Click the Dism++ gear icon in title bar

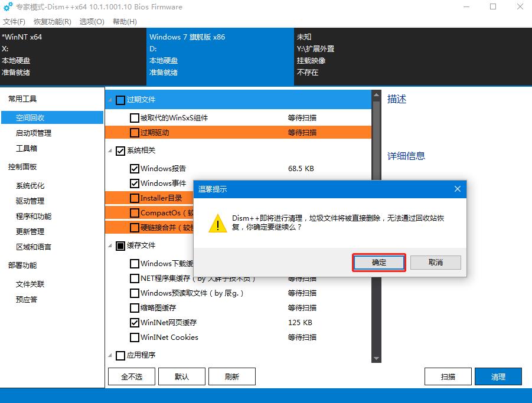[8, 6]
